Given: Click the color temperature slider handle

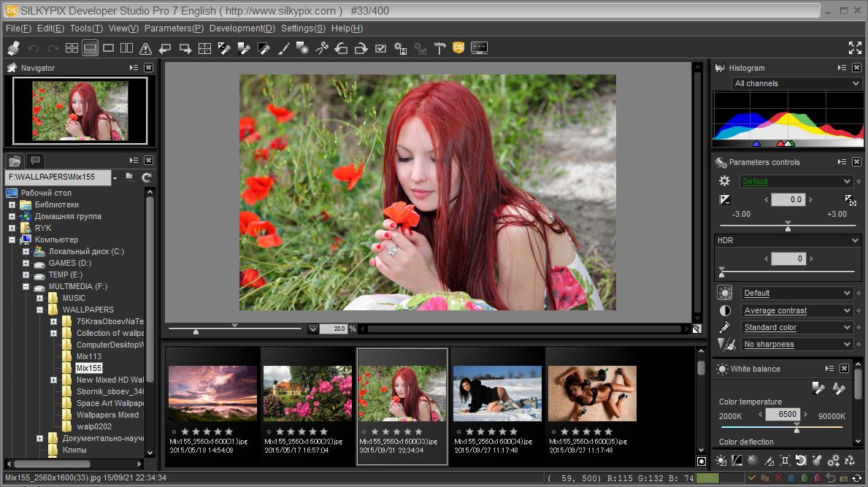Looking at the screenshot, I should [x=796, y=429].
